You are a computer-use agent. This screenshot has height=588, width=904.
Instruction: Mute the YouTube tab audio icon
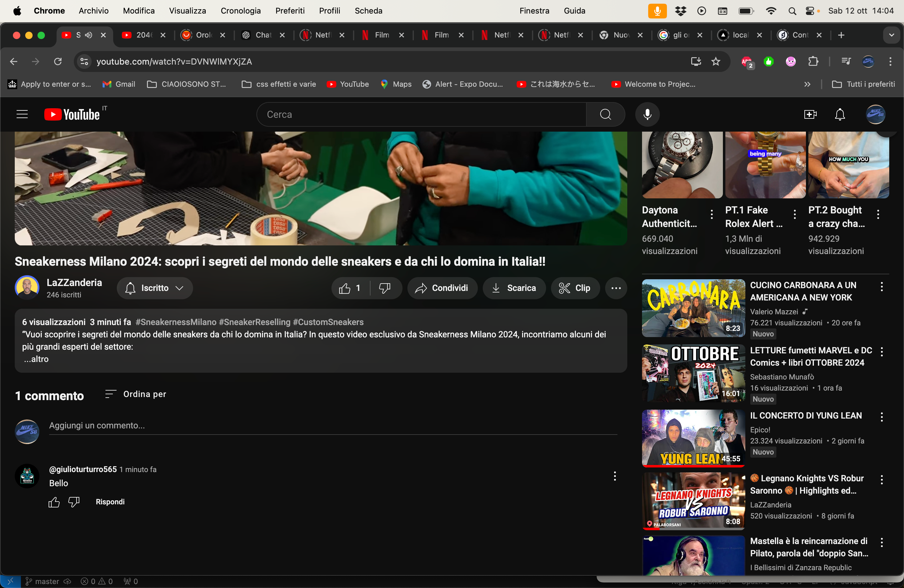(x=89, y=35)
